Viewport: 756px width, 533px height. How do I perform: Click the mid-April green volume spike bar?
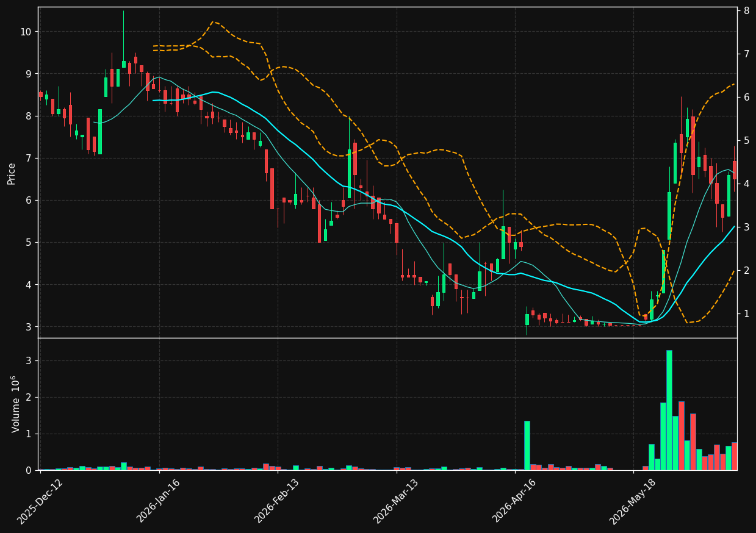527,446
